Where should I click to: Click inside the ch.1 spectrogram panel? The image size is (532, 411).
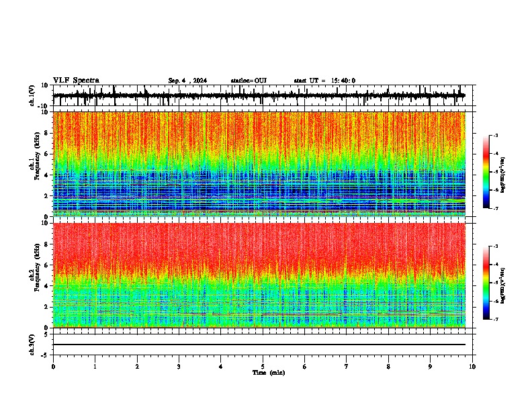coord(259,164)
